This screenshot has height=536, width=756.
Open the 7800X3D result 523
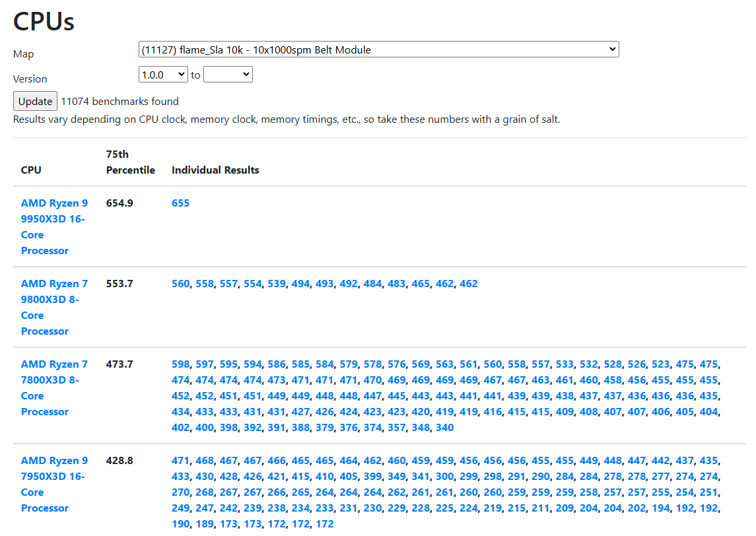coord(660,364)
